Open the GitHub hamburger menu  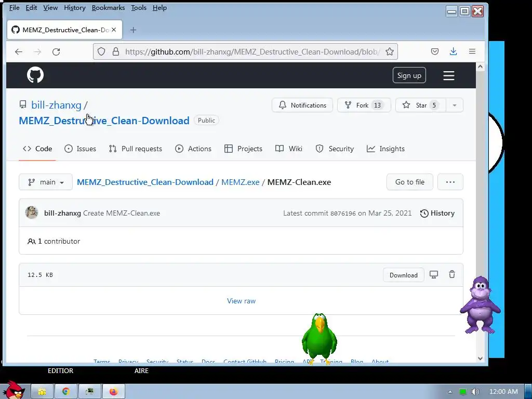[448, 76]
